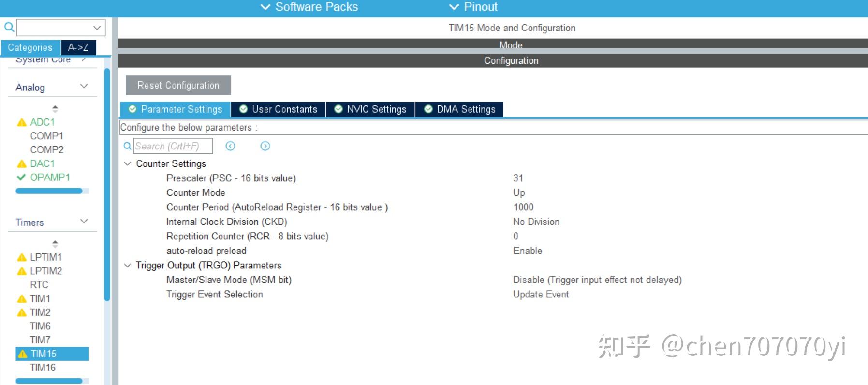The width and height of the screenshot is (868, 385).
Task: Go to previous search result arrow
Action: (x=230, y=146)
